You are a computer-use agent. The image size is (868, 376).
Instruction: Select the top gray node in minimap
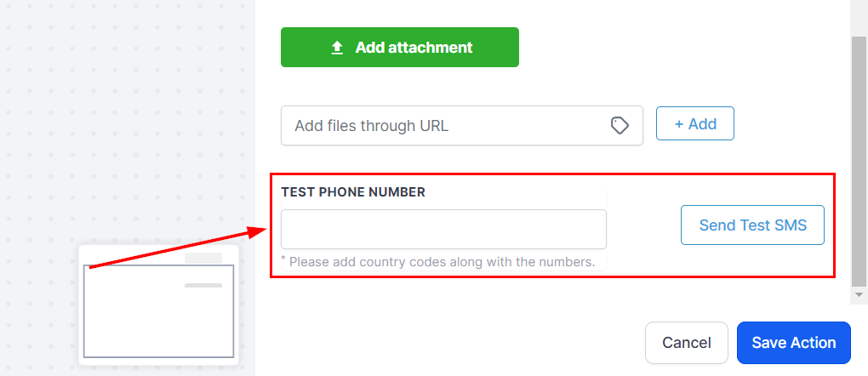point(203,258)
